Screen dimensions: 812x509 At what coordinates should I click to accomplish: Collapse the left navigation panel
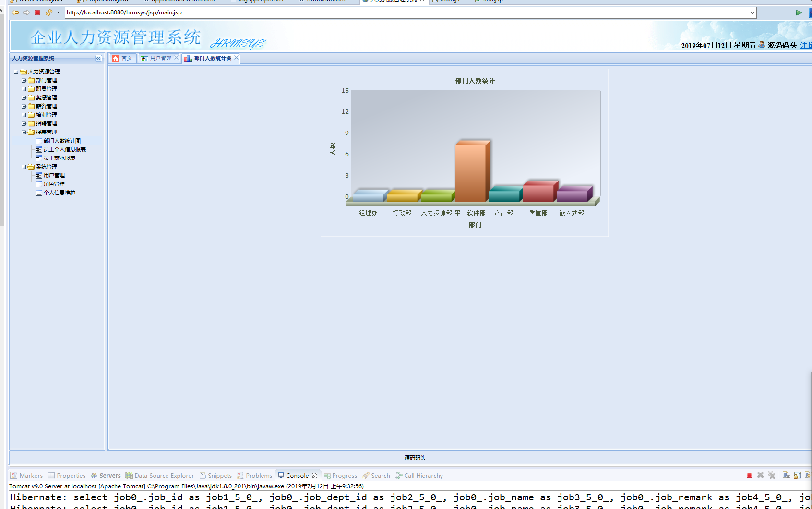pos(98,58)
